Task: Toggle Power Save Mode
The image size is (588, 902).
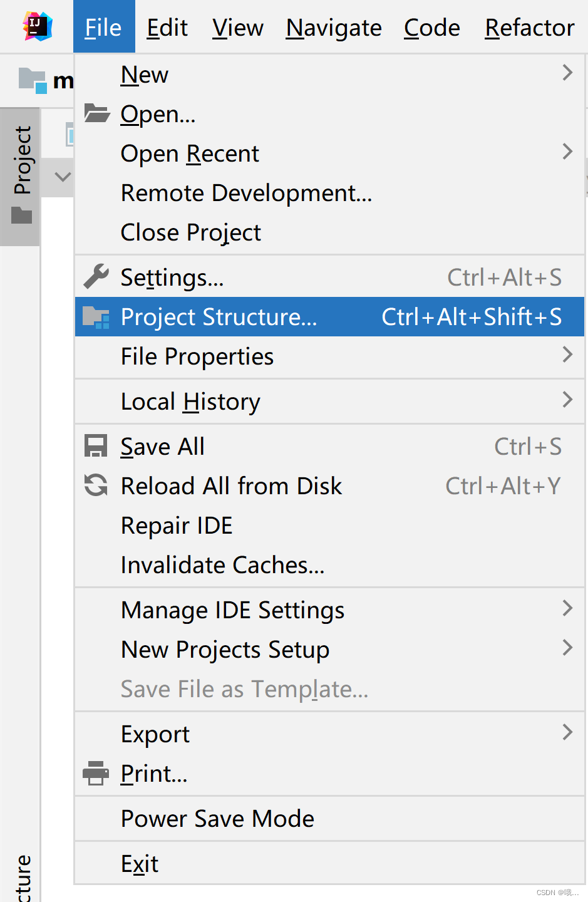Action: (x=329, y=819)
